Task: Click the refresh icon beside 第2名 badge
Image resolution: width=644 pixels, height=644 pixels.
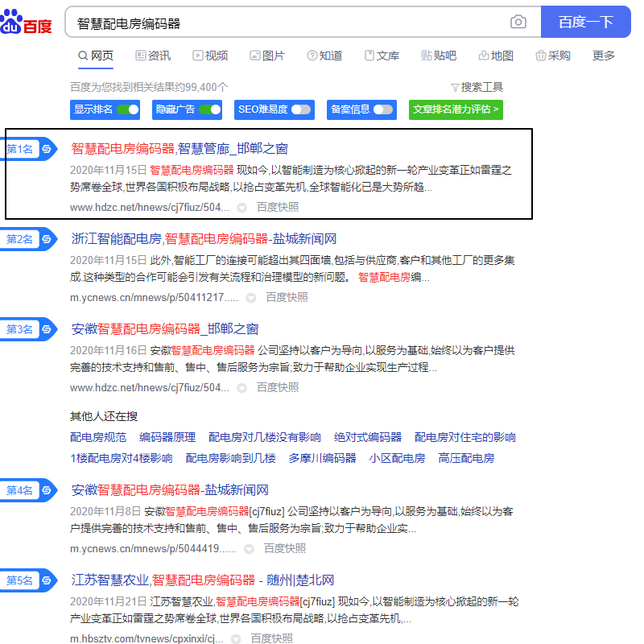Action: click(47, 239)
